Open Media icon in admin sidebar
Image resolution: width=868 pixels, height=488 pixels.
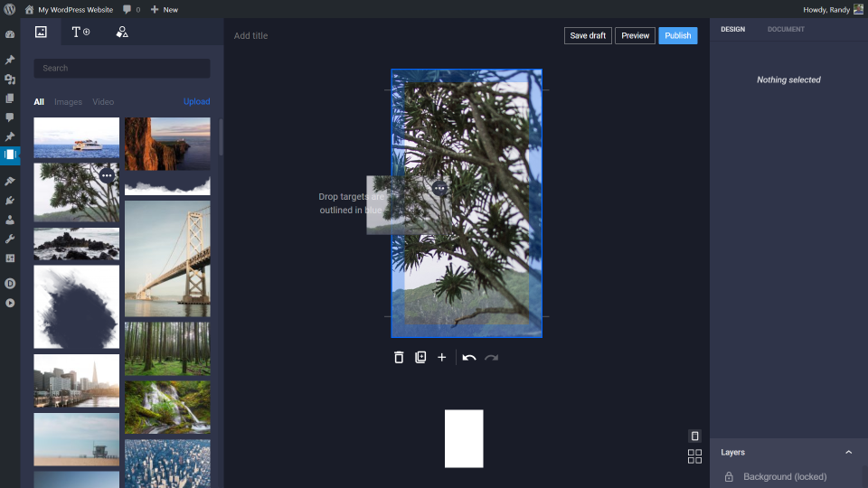click(10, 80)
